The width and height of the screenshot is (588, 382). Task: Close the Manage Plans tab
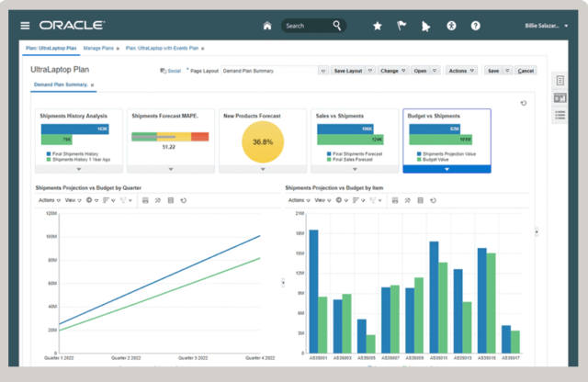[118, 49]
